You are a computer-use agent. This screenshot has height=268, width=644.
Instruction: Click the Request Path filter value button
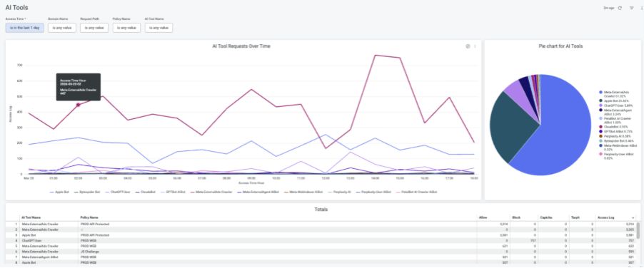pos(94,28)
